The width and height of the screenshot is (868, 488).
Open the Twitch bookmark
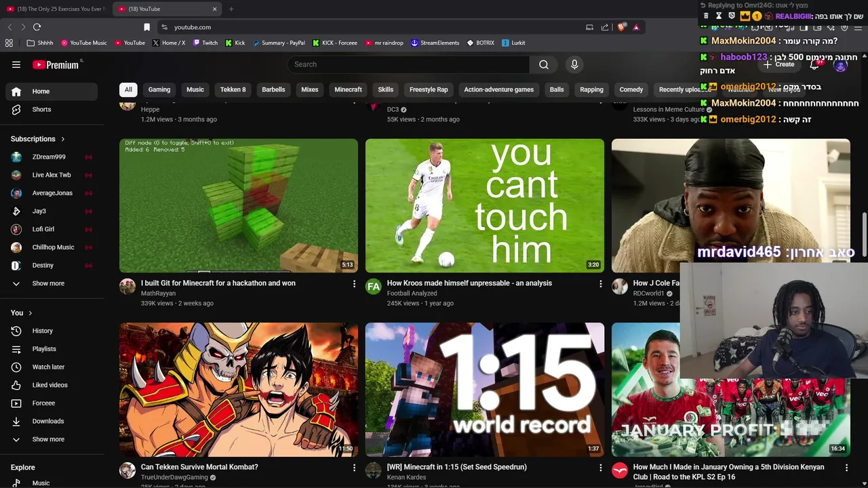click(205, 43)
